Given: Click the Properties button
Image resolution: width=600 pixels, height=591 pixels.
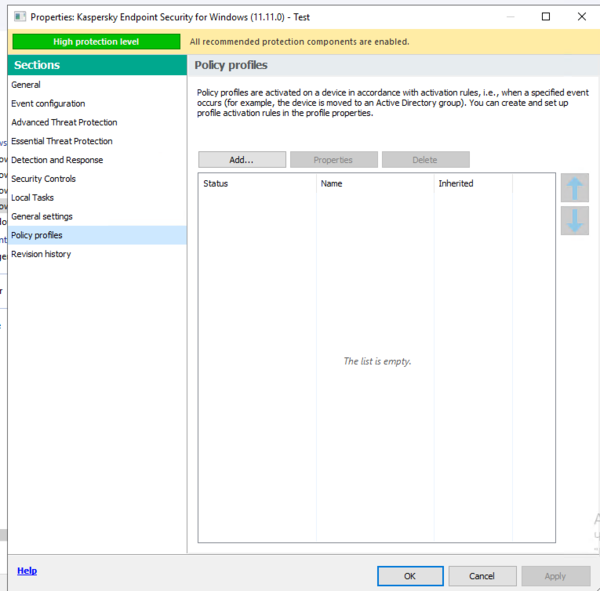Looking at the screenshot, I should click(x=334, y=160).
